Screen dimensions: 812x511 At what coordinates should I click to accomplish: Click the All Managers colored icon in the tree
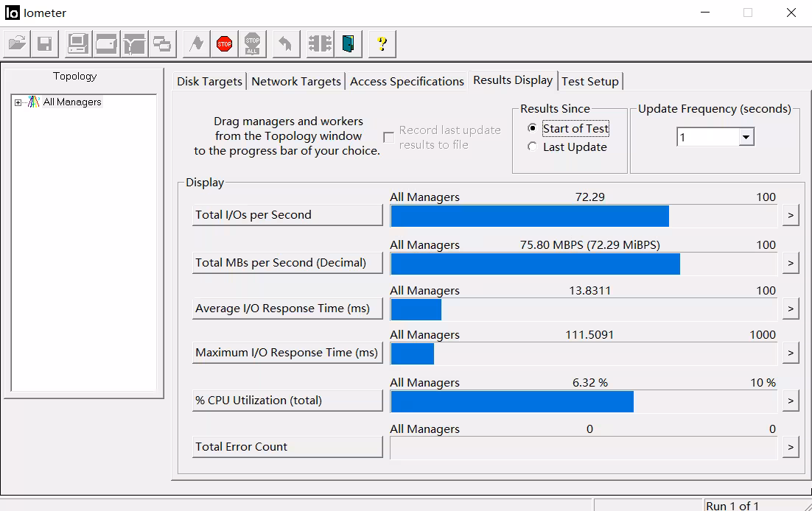(x=34, y=102)
